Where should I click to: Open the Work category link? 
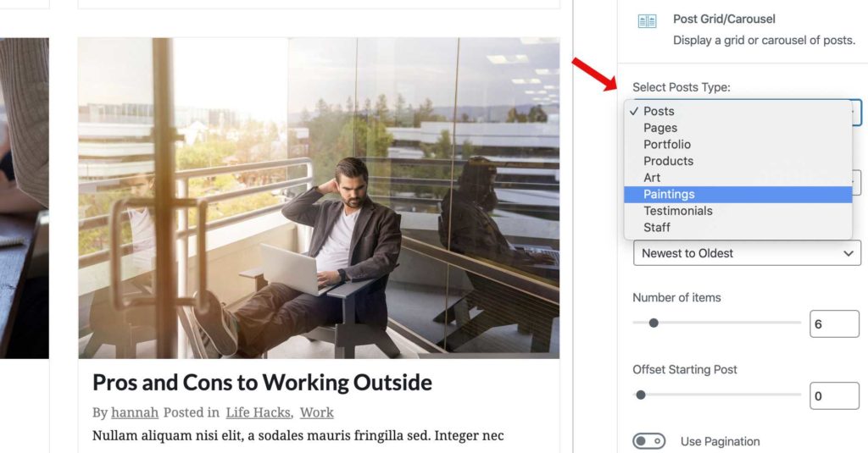(x=317, y=412)
